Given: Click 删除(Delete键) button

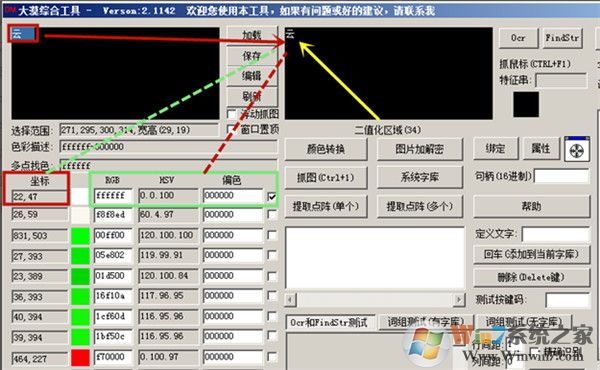Looking at the screenshot, I should point(531,277).
